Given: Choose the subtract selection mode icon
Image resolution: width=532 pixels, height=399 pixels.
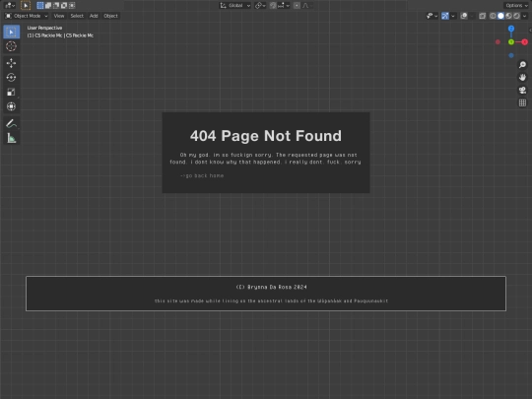Looking at the screenshot, I should coord(56,6).
